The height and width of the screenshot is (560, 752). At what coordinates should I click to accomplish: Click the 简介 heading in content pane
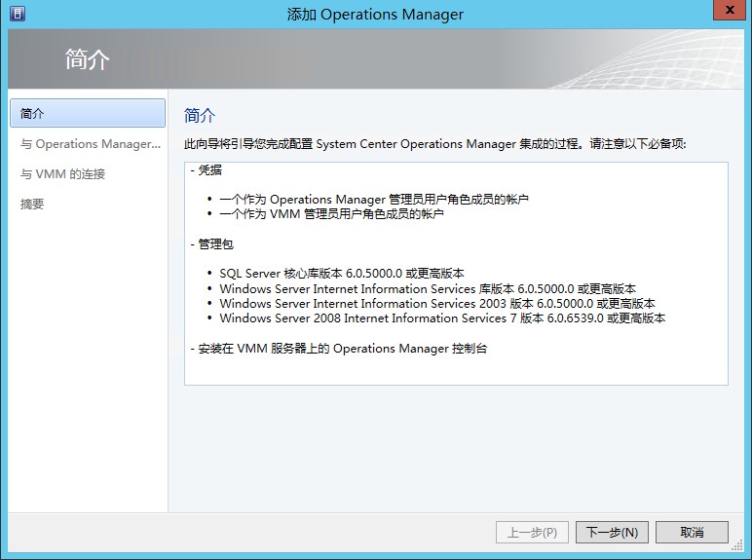point(200,116)
